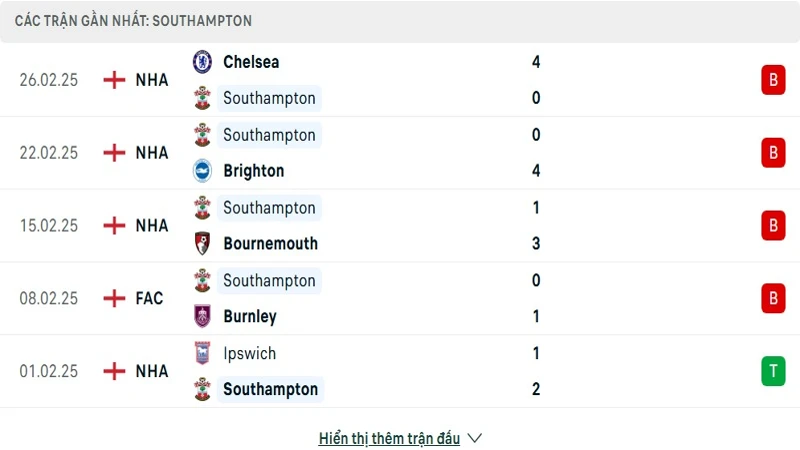
Task: Click the green T result badge
Action: (x=772, y=371)
